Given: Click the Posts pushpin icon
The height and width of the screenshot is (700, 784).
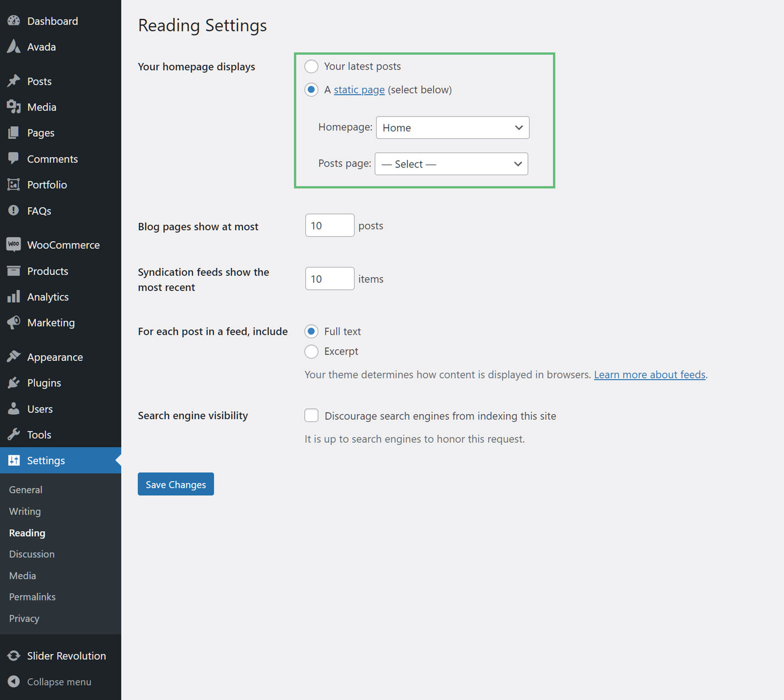Looking at the screenshot, I should [x=14, y=81].
